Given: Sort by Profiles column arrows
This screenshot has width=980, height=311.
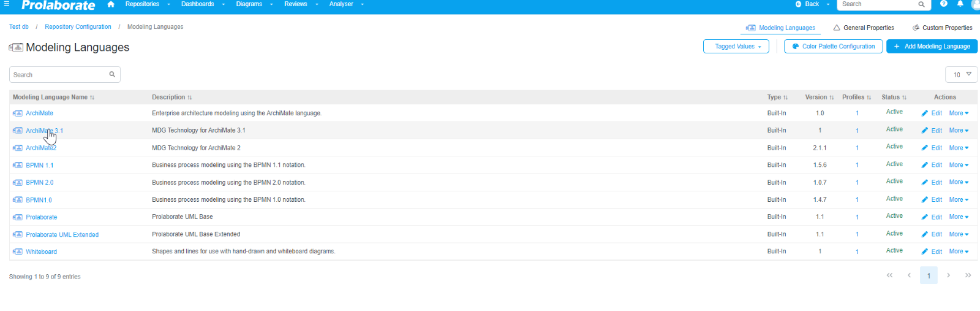Looking at the screenshot, I should point(869,98).
